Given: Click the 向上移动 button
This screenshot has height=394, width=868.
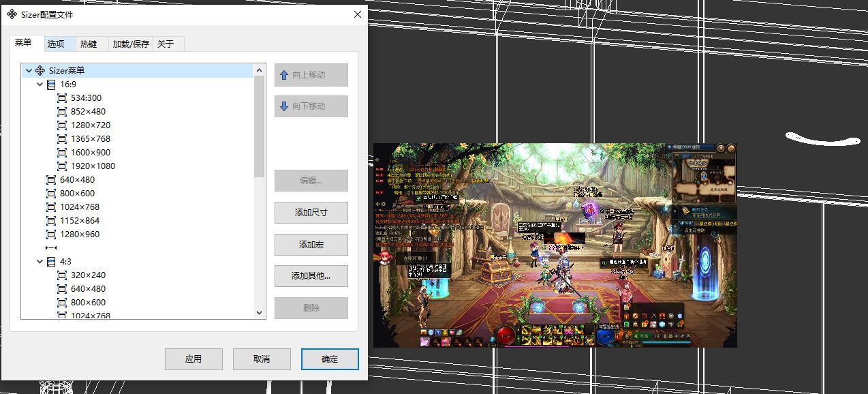Looking at the screenshot, I should 311,75.
